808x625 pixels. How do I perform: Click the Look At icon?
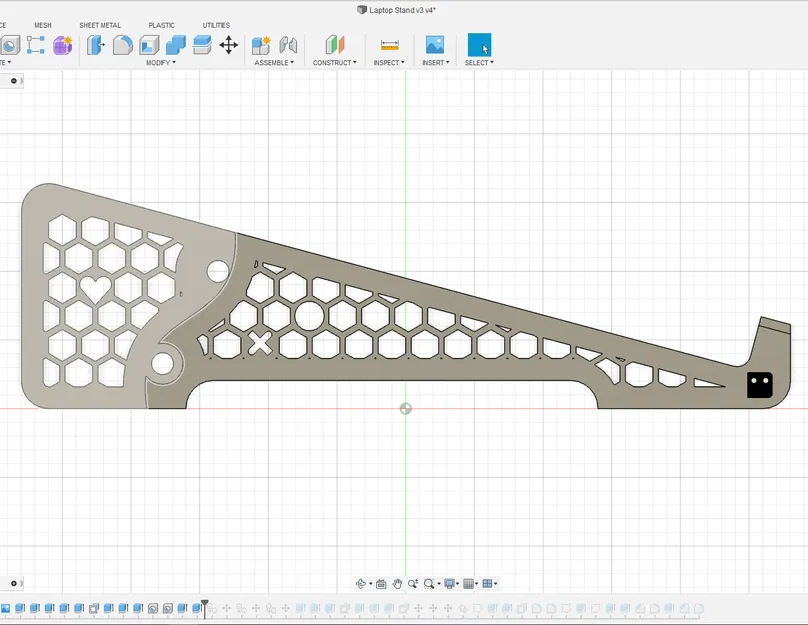point(381,584)
